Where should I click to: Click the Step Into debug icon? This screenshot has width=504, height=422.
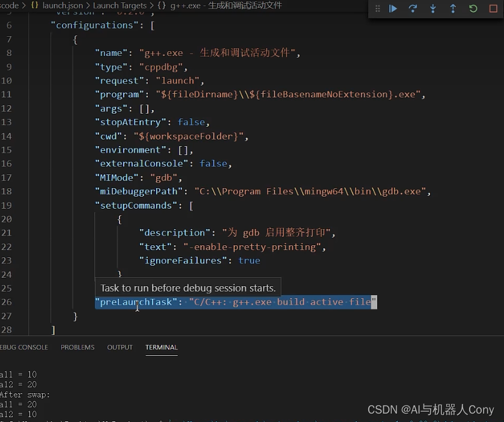pos(433,8)
